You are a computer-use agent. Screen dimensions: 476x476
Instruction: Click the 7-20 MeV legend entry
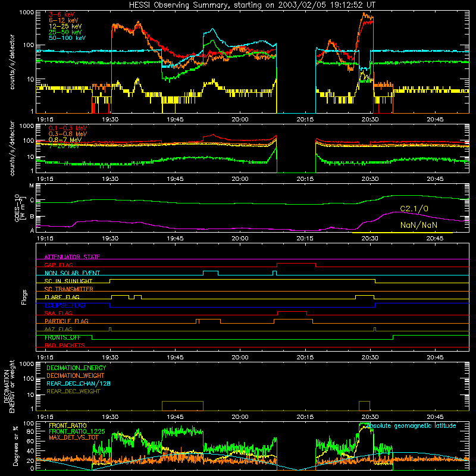[x=64, y=146]
